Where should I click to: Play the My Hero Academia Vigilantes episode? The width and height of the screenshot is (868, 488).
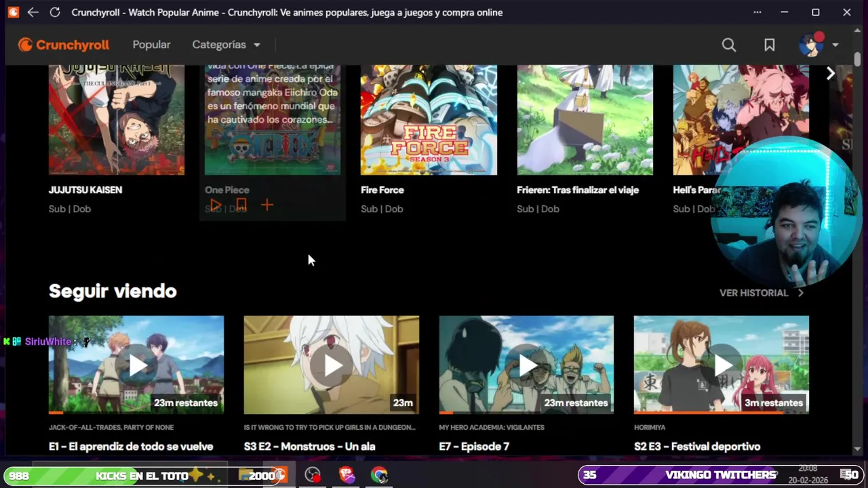pyautogui.click(x=526, y=365)
